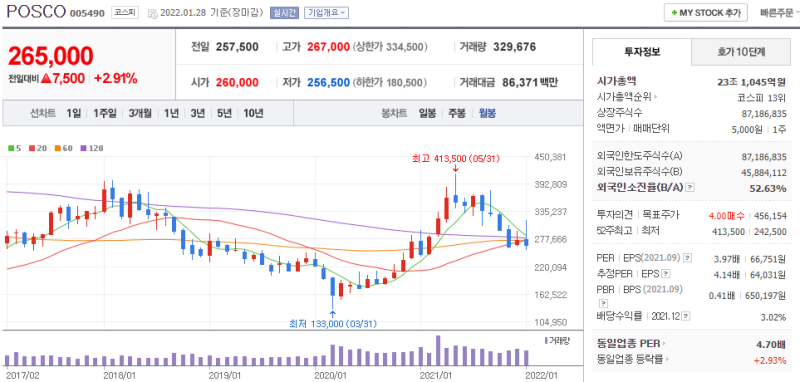Select the 10년 line chart period
Screen dimensions: 800x382
[x=253, y=113]
